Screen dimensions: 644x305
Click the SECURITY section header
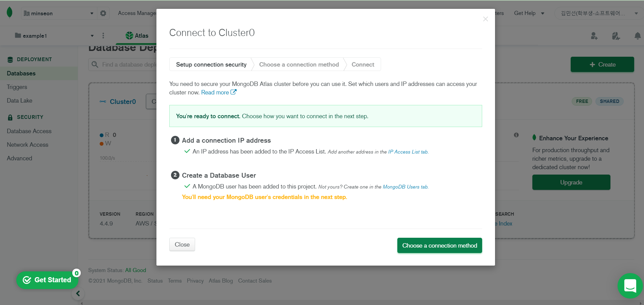tap(30, 117)
